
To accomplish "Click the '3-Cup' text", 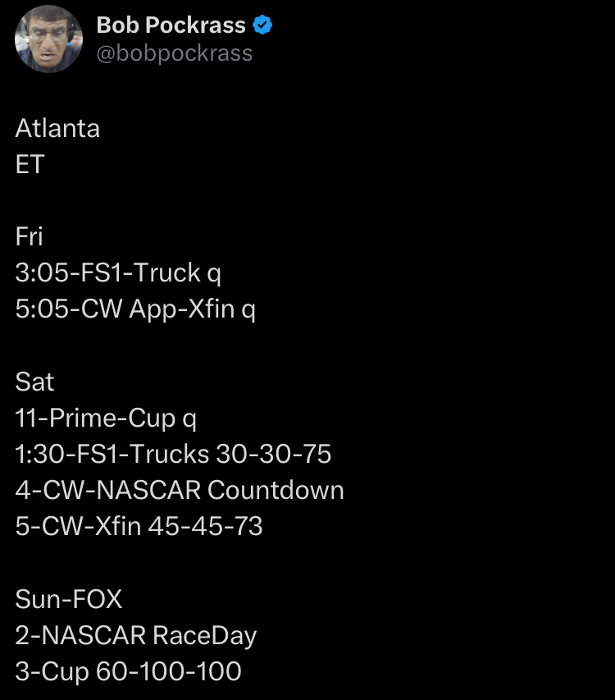I will (x=52, y=671).
